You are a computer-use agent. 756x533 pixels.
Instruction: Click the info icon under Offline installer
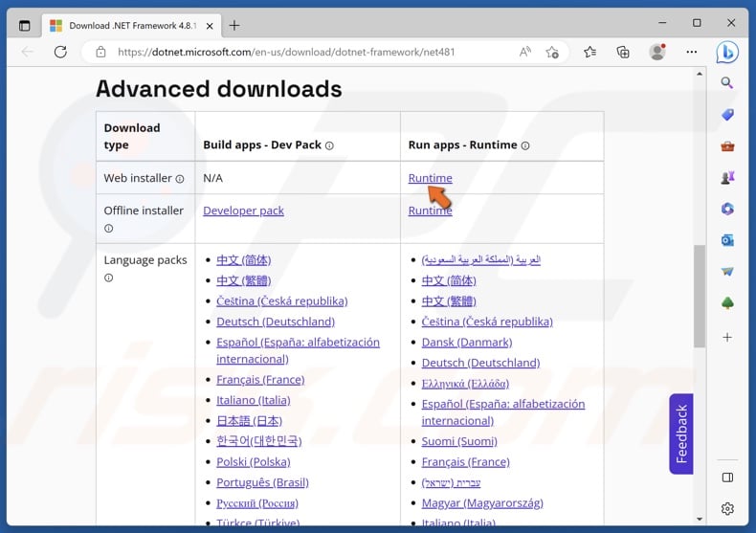pyautogui.click(x=108, y=229)
